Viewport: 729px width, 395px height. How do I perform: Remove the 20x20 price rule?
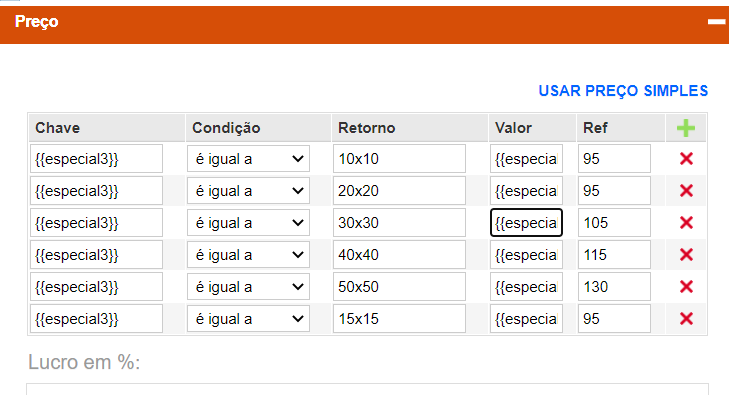[x=686, y=191]
